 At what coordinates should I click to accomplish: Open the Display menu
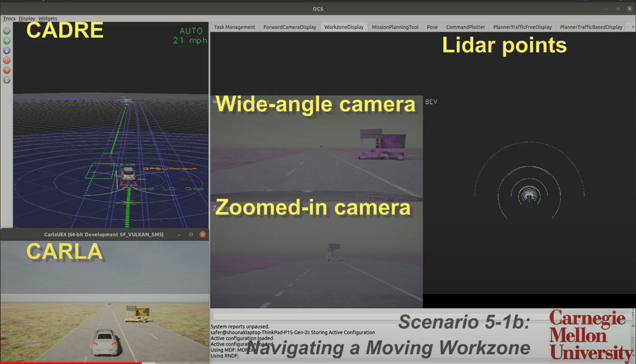tap(27, 19)
